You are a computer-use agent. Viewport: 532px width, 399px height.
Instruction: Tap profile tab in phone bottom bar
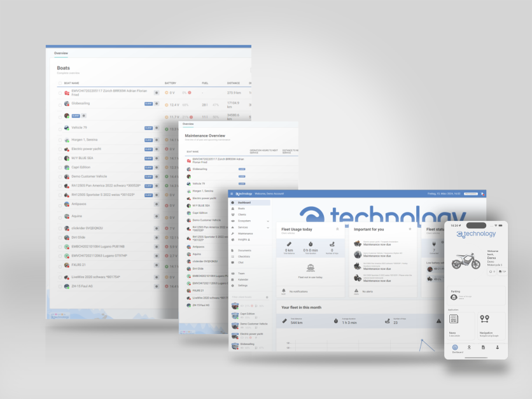[498, 347]
